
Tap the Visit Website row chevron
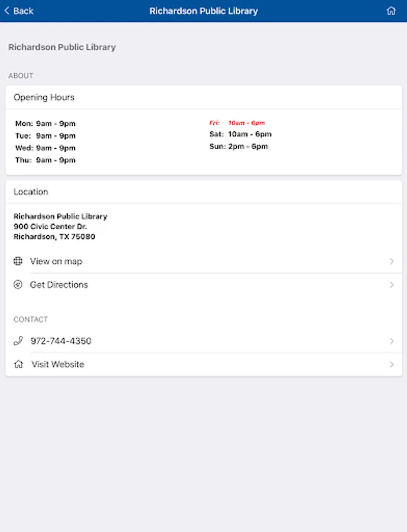[x=391, y=364]
